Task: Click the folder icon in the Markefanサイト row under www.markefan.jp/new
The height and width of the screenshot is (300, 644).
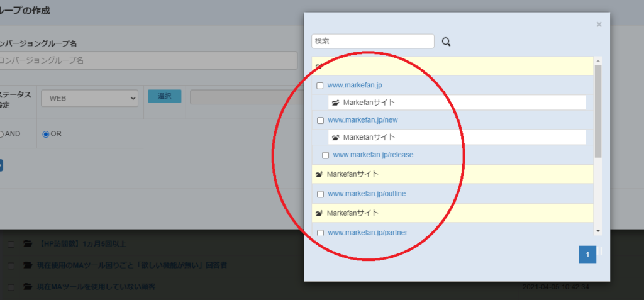Action: click(x=336, y=137)
